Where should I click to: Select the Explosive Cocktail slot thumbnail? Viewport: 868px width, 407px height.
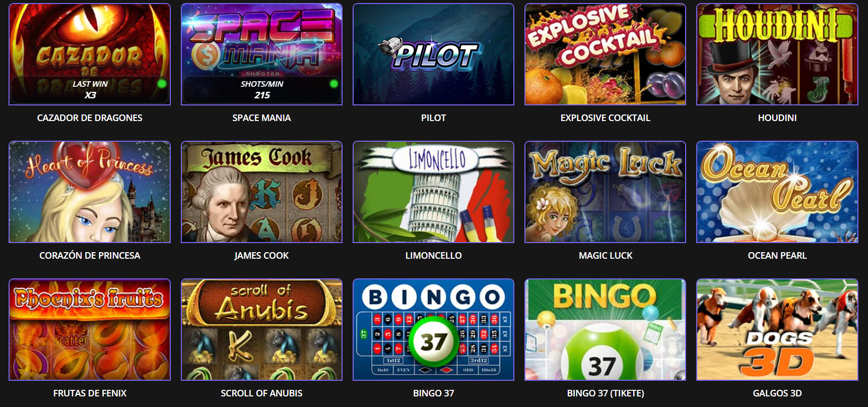(x=605, y=54)
